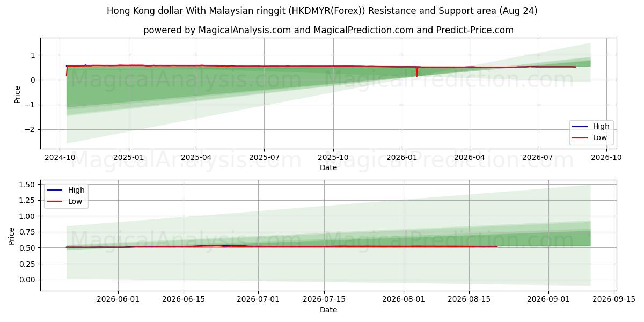Click the 'Price' axis label of upper chart
The width and height of the screenshot is (644, 322).
[17, 93]
